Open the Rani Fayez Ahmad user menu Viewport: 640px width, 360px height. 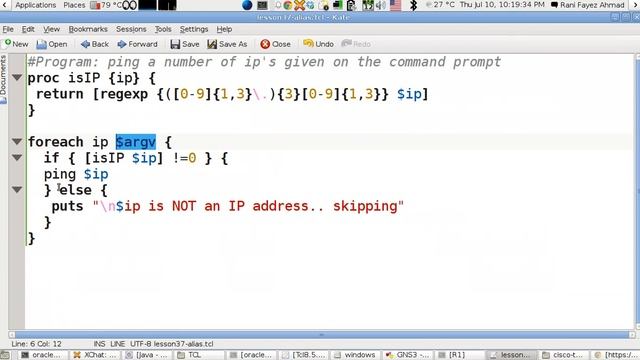tap(588, 5)
